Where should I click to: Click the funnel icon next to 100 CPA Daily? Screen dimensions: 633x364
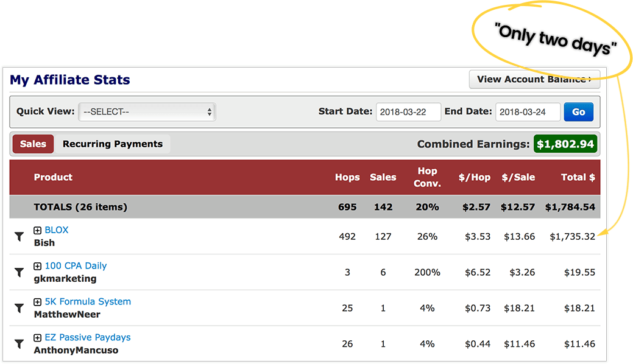pos(19,272)
